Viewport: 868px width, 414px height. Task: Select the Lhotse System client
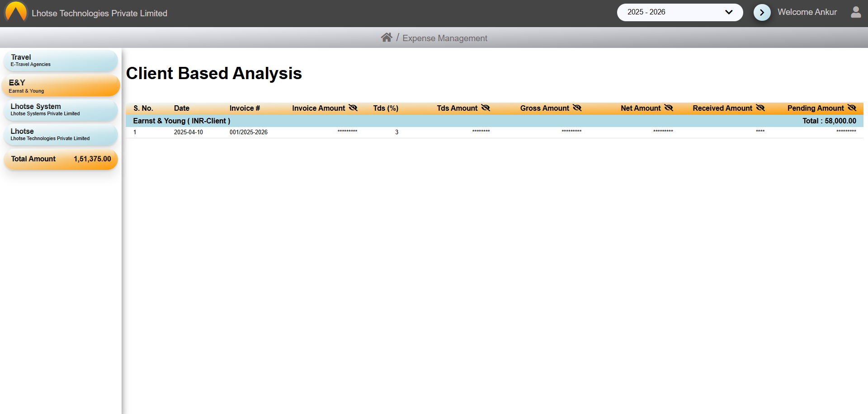click(x=61, y=110)
